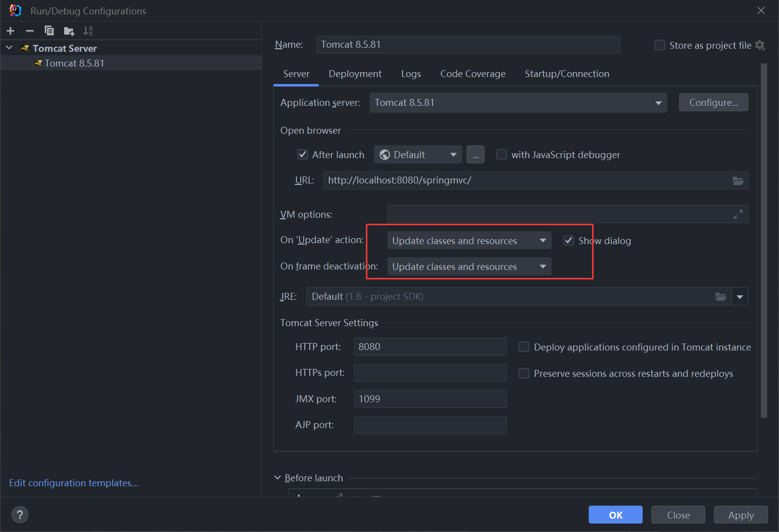Screen dimensions: 779x532
Task: Click the AJP port field
Action: [430, 425]
